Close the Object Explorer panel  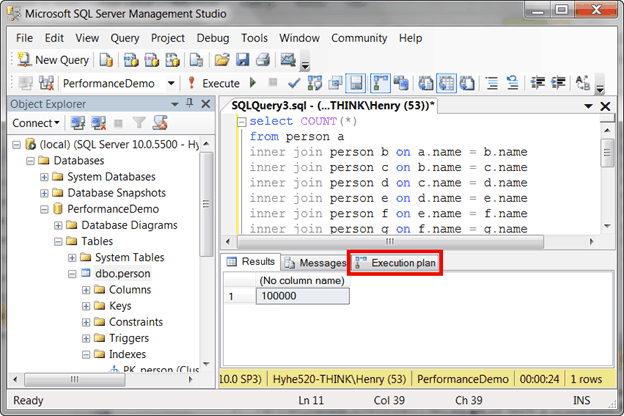point(206,104)
